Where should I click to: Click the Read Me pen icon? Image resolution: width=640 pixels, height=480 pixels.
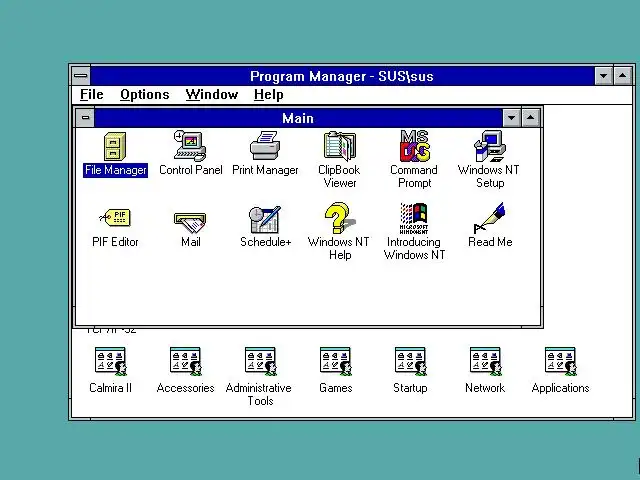(489, 218)
